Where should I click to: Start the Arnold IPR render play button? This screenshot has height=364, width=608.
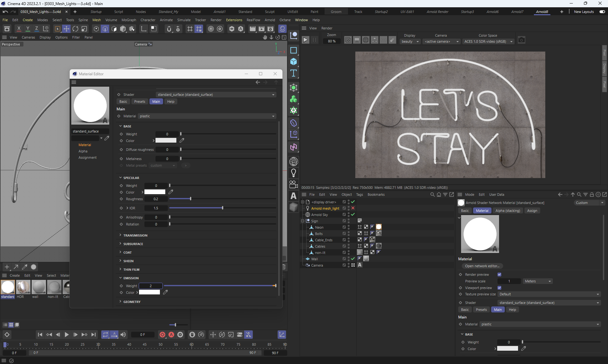point(305,40)
